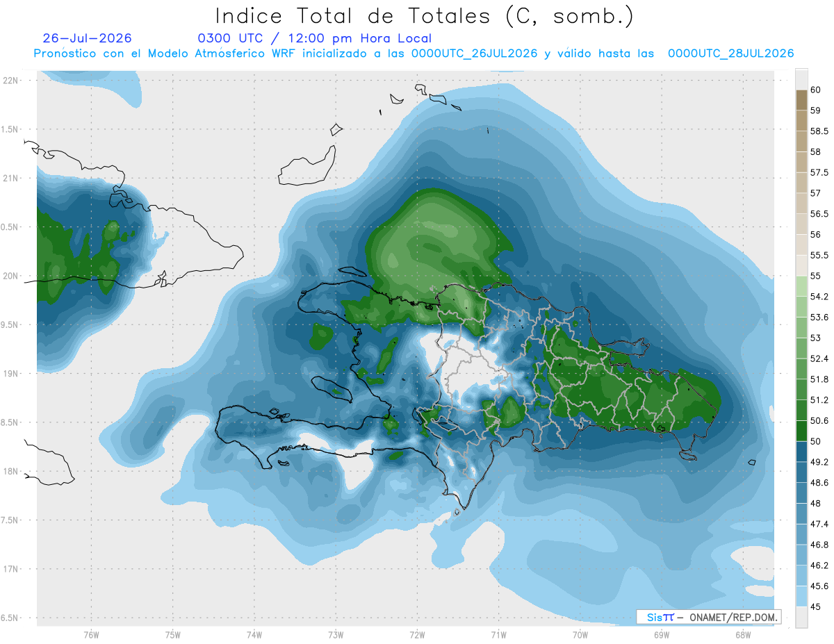This screenshot has width=834, height=644.
Task: Click the '74W' longitude label
Action: 254,635
